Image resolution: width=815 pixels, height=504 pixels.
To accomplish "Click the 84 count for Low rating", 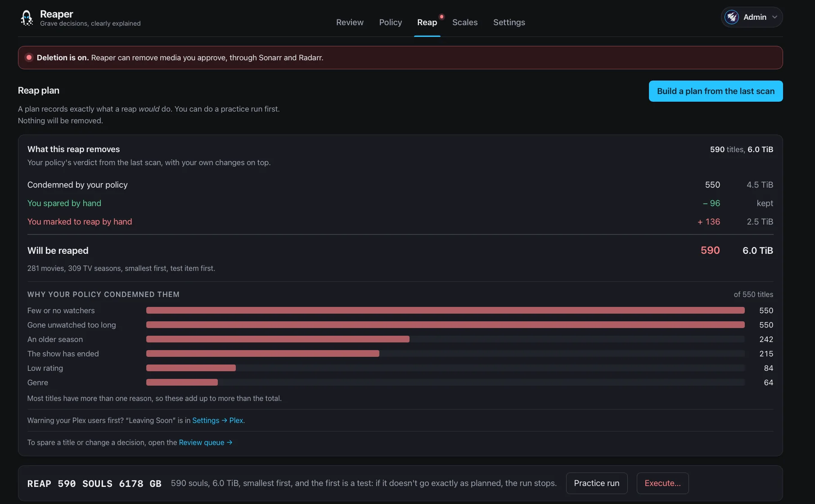I will tap(769, 368).
